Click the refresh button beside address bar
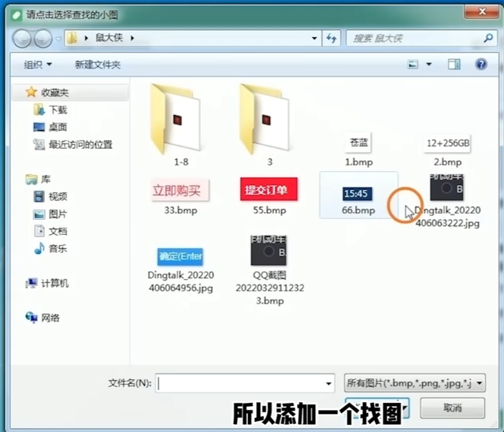Screen dimensions: 504x432 (332, 38)
